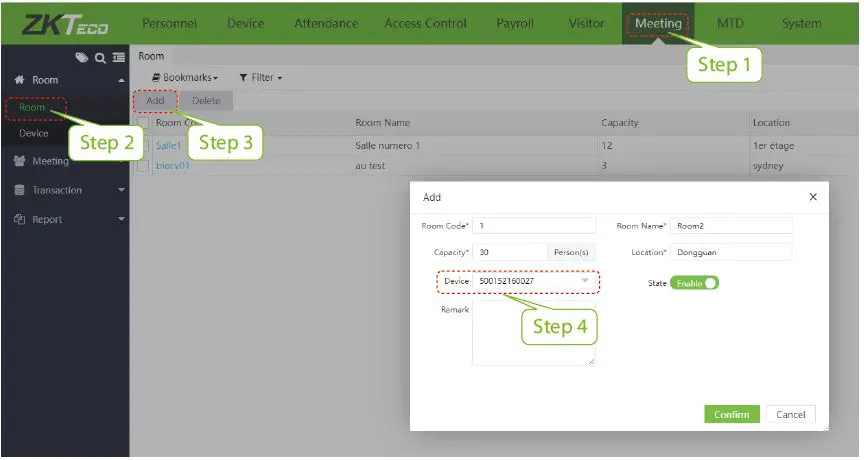Open the Meeting module
Screen dimensions: 864x460
point(658,24)
